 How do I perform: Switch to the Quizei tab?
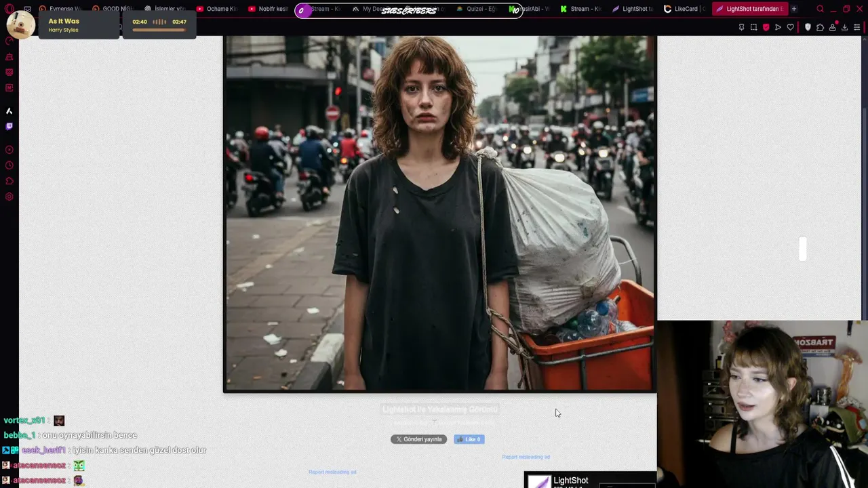tap(478, 9)
